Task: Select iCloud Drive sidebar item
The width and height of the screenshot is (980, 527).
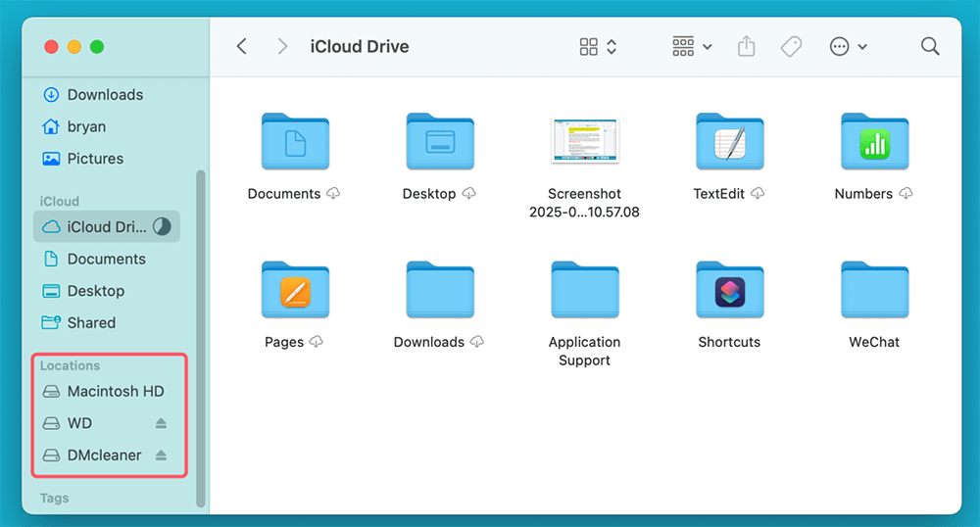Action: click(x=106, y=226)
